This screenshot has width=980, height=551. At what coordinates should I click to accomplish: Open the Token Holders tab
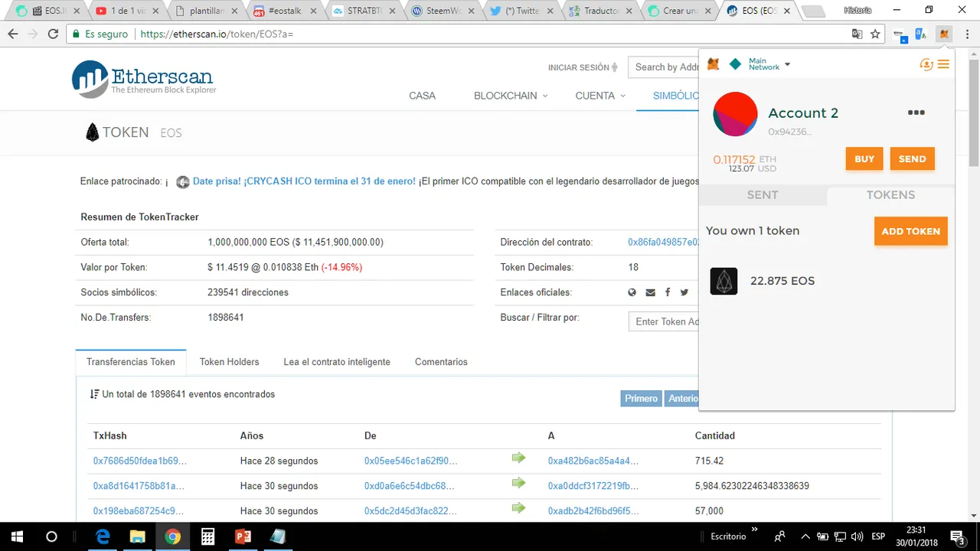(x=229, y=362)
